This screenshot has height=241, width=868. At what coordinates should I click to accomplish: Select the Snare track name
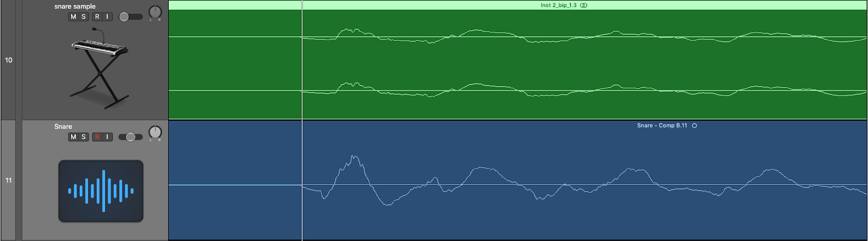(x=63, y=127)
